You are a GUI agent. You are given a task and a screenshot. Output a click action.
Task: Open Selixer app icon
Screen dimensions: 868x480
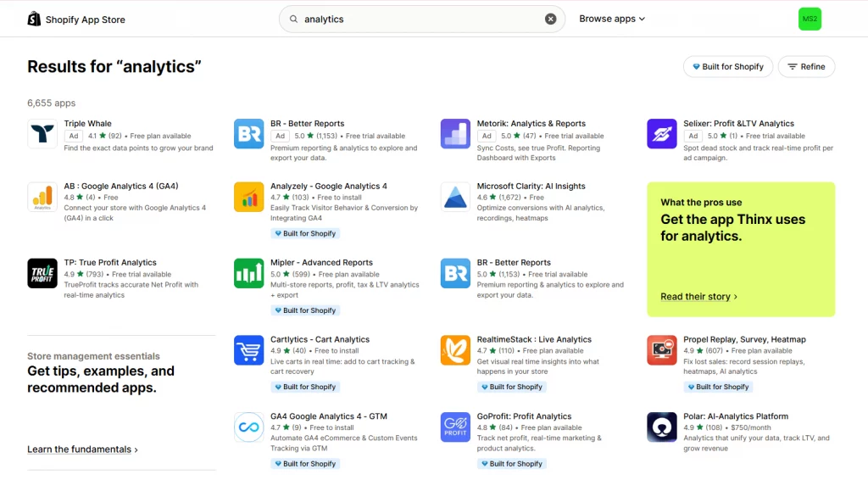click(661, 133)
